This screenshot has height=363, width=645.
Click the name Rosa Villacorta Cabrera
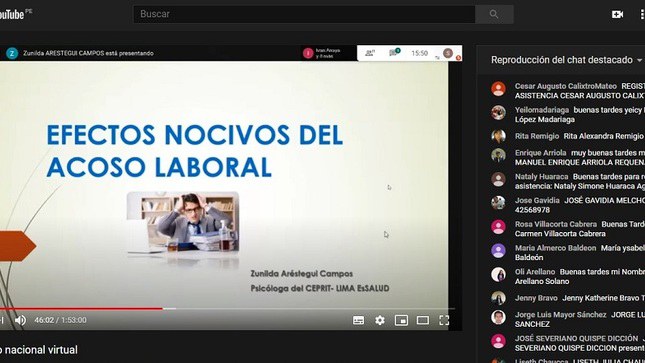(556, 224)
